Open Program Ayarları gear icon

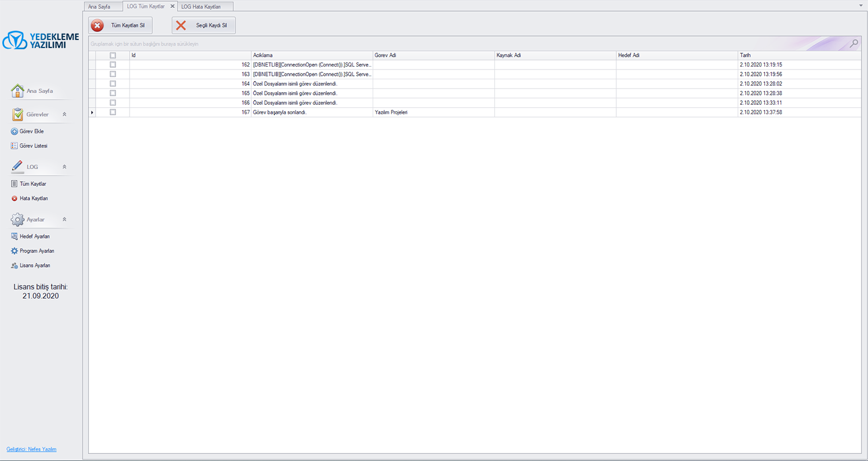click(x=14, y=251)
